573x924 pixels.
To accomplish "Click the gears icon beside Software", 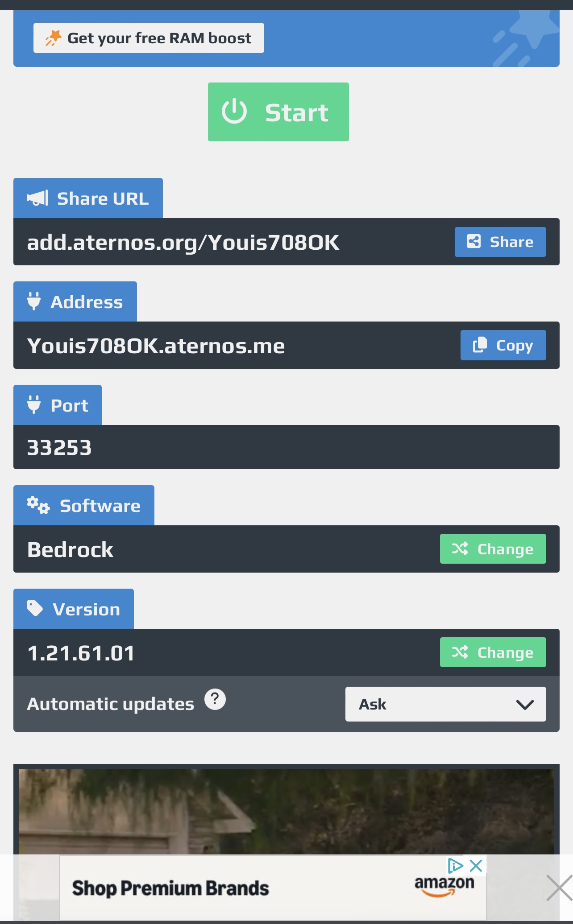I will tap(38, 505).
